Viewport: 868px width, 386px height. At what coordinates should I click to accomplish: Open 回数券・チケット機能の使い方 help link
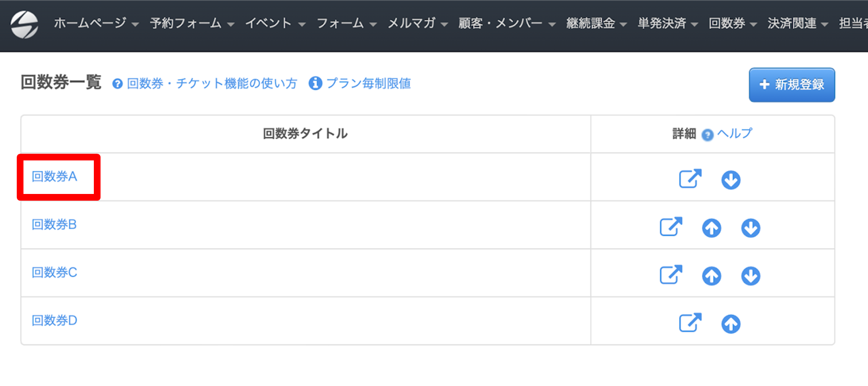click(x=205, y=84)
